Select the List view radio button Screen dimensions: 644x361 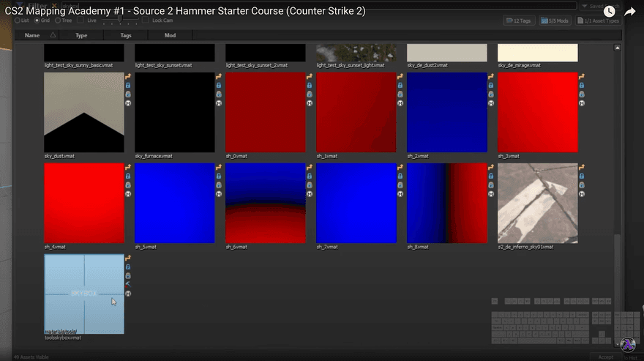click(18, 21)
